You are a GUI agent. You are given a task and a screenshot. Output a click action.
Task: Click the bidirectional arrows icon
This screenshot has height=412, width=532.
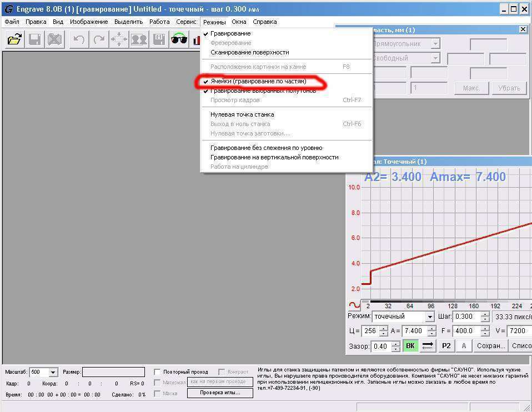428,346
